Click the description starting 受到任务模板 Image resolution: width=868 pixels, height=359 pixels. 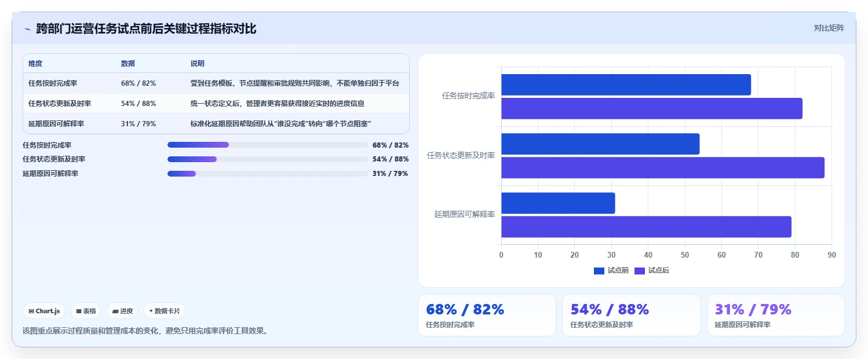pos(295,83)
